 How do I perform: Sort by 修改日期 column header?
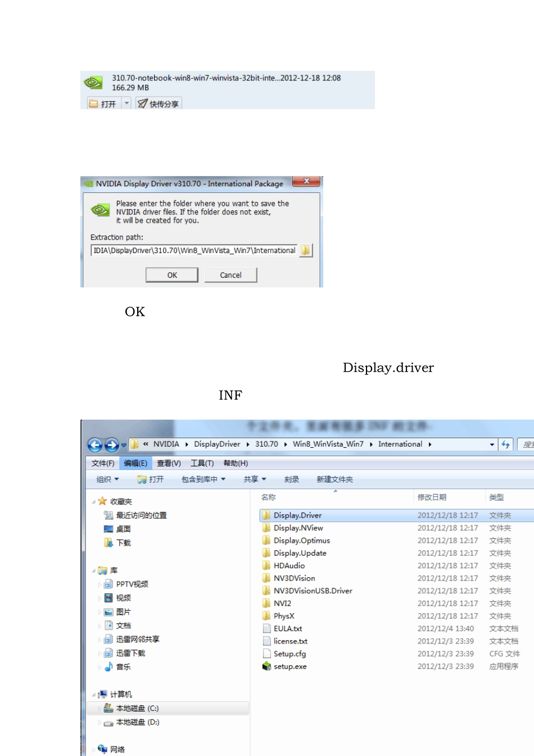[432, 497]
